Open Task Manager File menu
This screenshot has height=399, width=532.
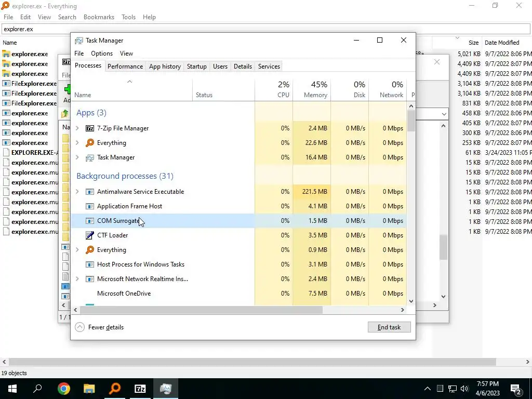tap(79, 54)
